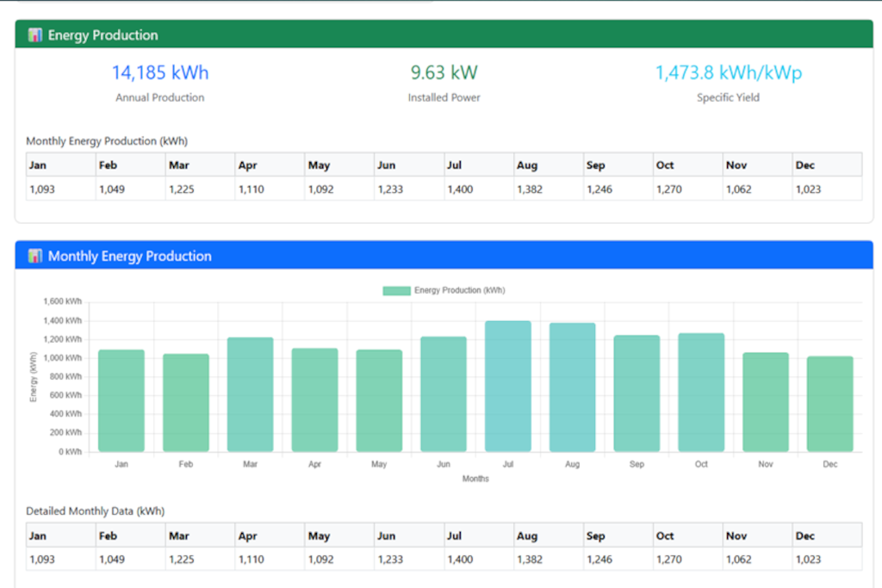
Task: Click the tallest Jul bar in the chart
Action: [508, 387]
